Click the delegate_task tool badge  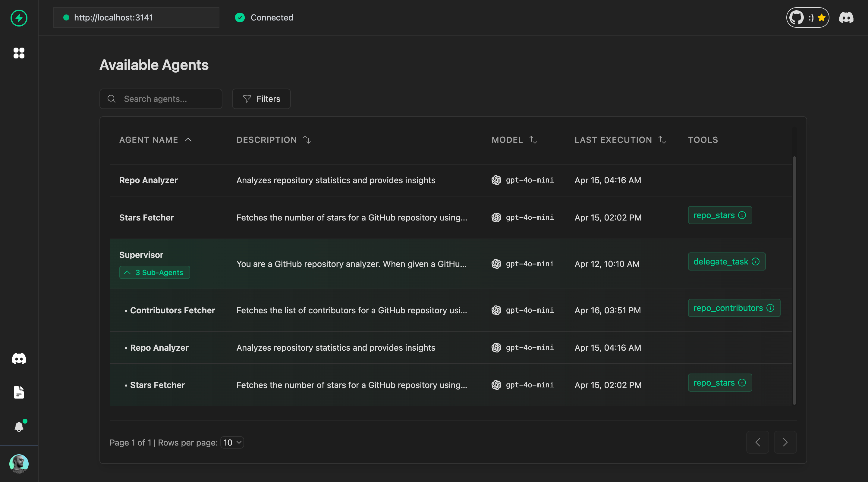point(726,262)
